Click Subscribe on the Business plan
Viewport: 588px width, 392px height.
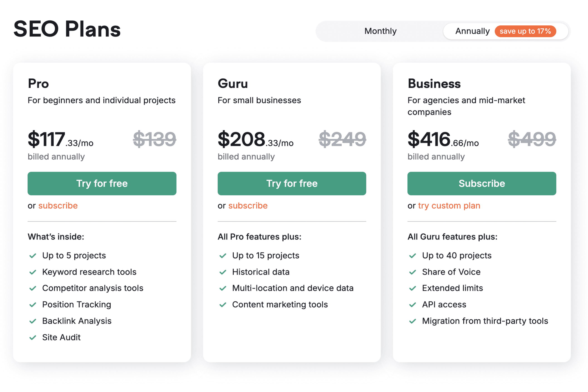point(481,183)
